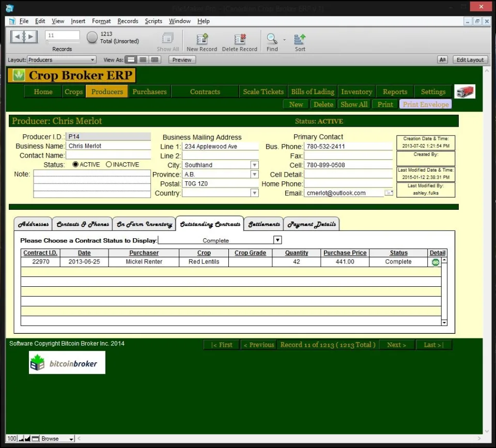
Task: Open the Find options small arrow
Action: point(284,40)
